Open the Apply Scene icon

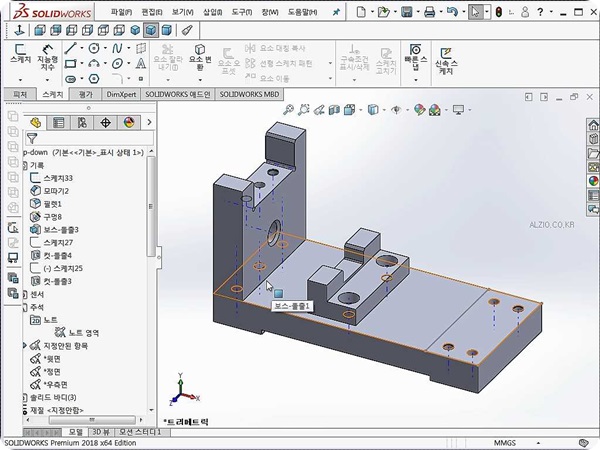click(x=435, y=110)
